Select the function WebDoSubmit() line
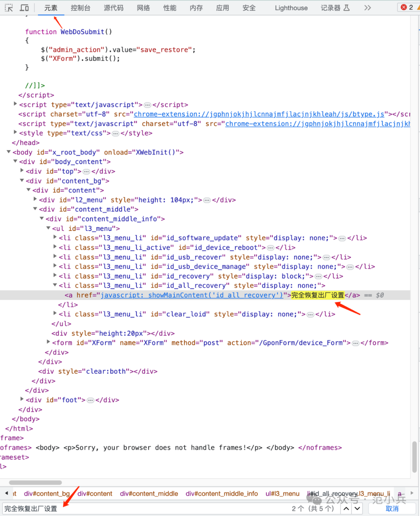Image resolution: width=420 pixels, height=516 pixels. point(68,32)
